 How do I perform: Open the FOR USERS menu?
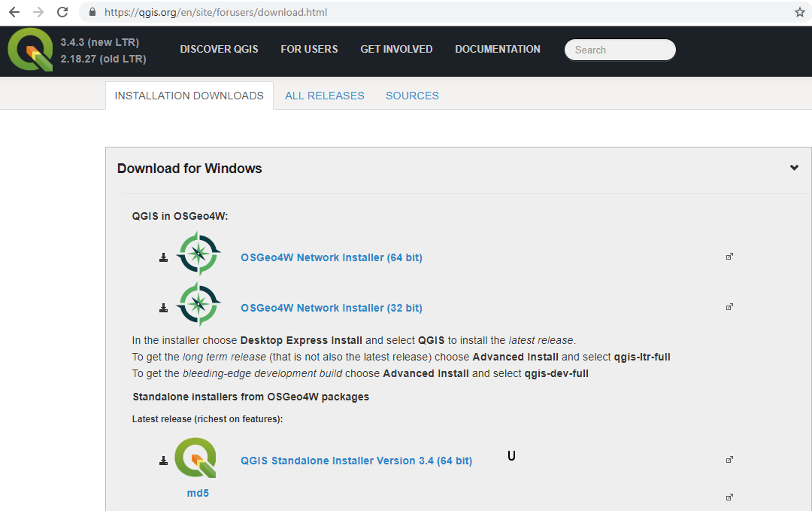309,49
